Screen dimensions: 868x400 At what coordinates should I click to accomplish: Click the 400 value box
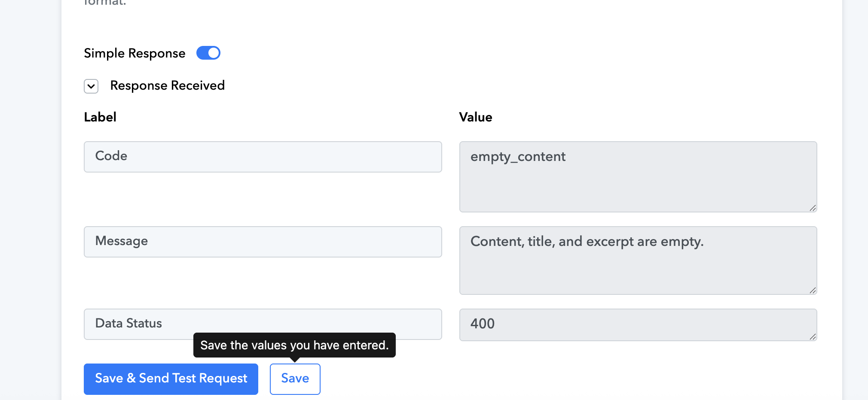(x=638, y=325)
